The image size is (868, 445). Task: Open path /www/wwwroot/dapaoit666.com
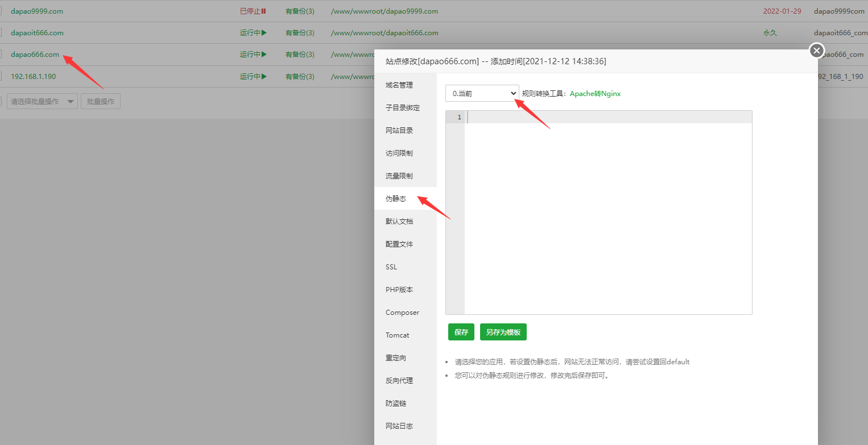tap(385, 33)
